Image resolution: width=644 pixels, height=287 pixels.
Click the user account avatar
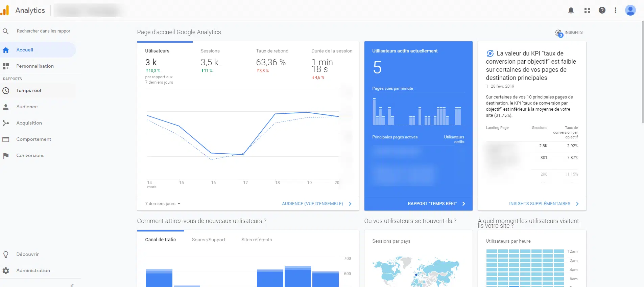pyautogui.click(x=630, y=10)
